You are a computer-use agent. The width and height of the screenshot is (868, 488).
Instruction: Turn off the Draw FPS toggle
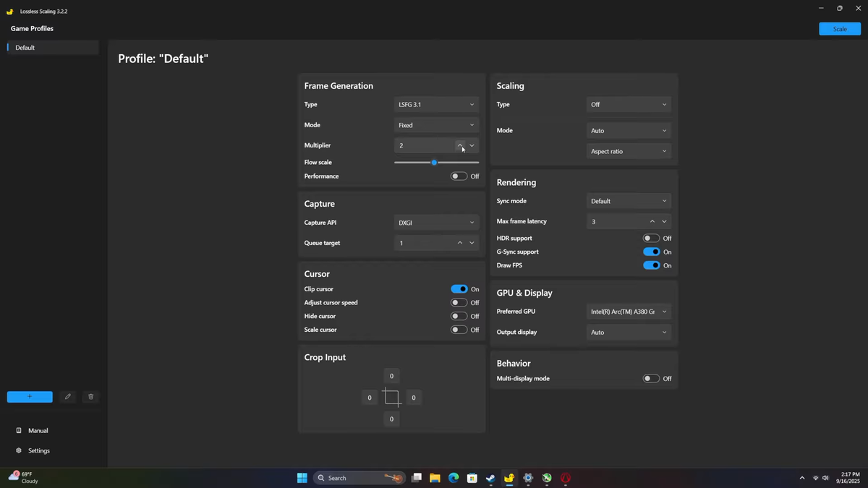(x=651, y=265)
